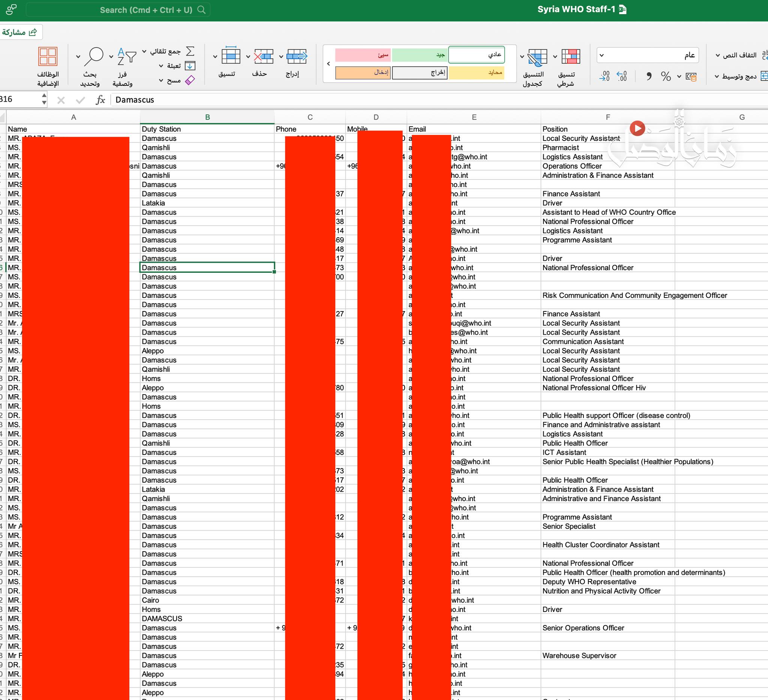
Task: Open the Insert cells dropdown arrow
Action: click(x=281, y=57)
